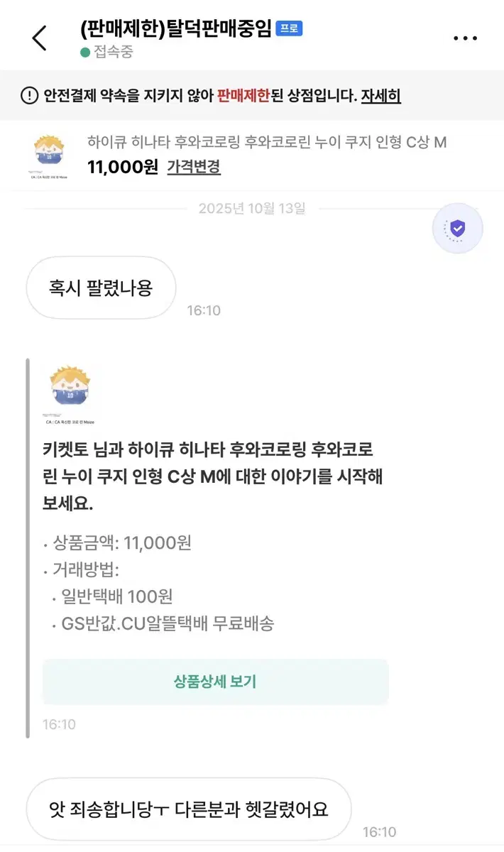Tap the GS반값.CU알뜰택배 무료배송 line

tap(168, 624)
